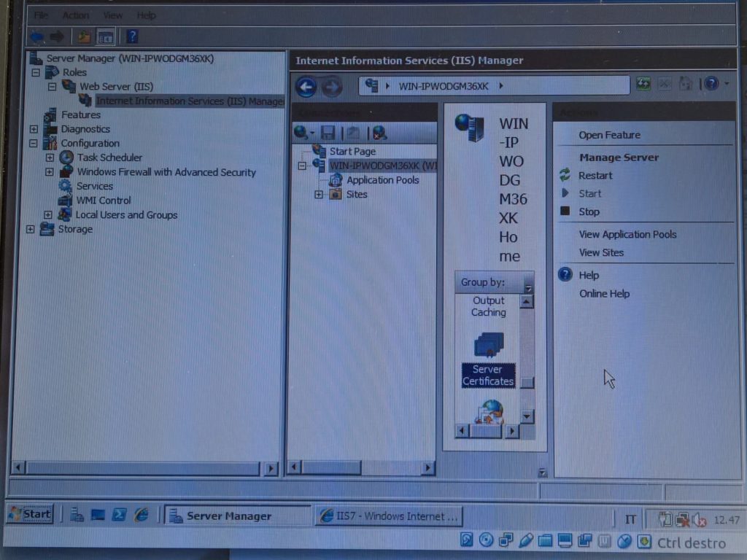The height and width of the screenshot is (560, 747).
Task: Click the show/hide console tree toolbar icon
Action: 105,36
